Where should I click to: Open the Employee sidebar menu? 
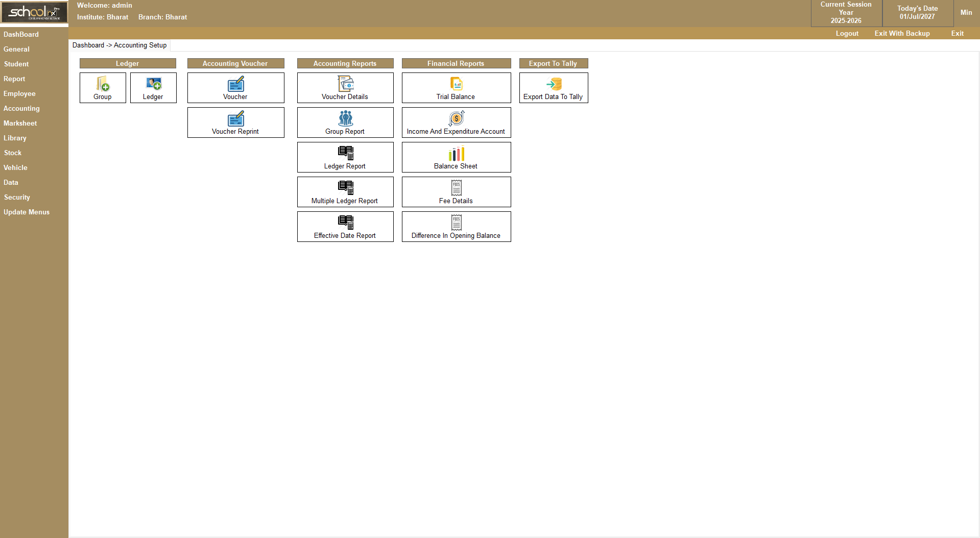click(x=19, y=93)
